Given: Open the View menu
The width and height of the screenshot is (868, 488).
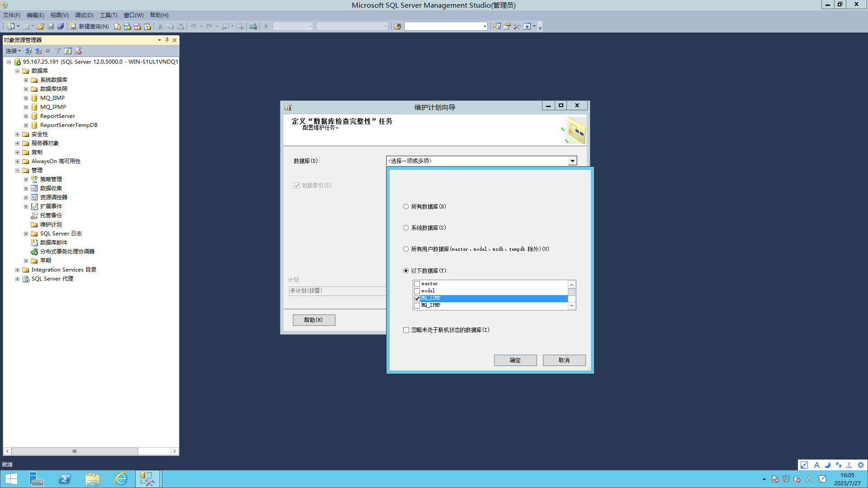Looking at the screenshot, I should [59, 15].
